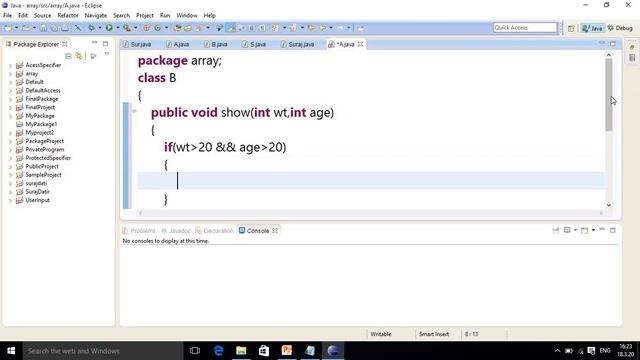640x360 pixels.
Task: Open Package Explorer view menu triangle
Action: pyautogui.click(x=107, y=54)
